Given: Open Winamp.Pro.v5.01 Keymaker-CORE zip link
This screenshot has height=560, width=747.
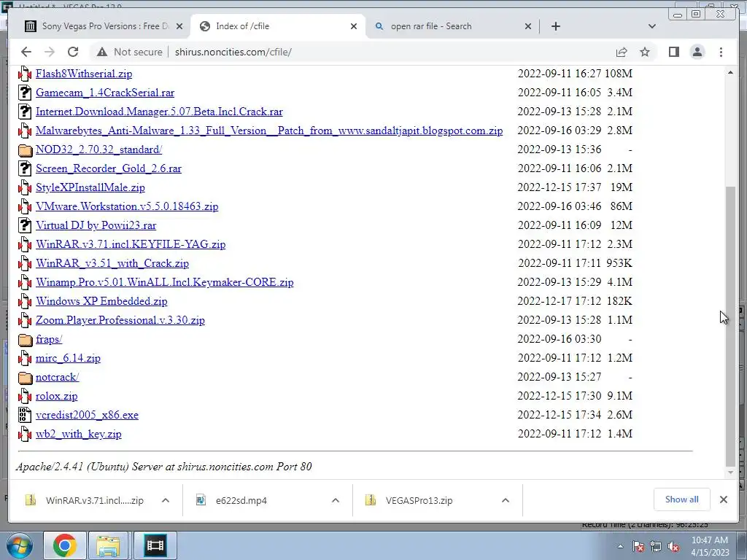Looking at the screenshot, I should pos(164,282).
